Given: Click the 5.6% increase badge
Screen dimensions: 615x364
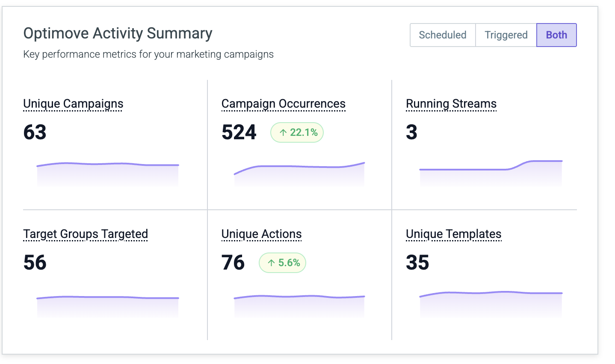Looking at the screenshot, I should pyautogui.click(x=282, y=263).
